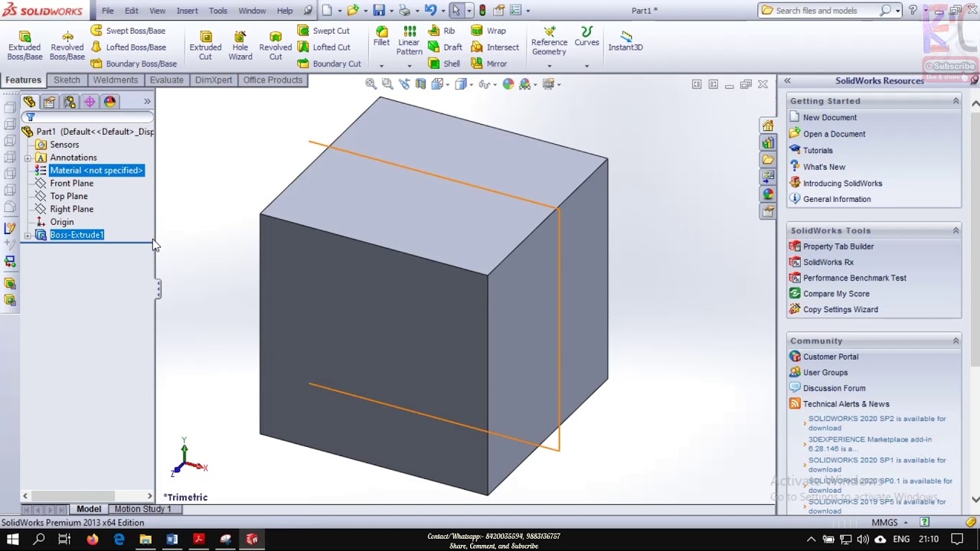This screenshot has height=551, width=980.
Task: Switch to the Weldments tab
Action: (x=116, y=80)
